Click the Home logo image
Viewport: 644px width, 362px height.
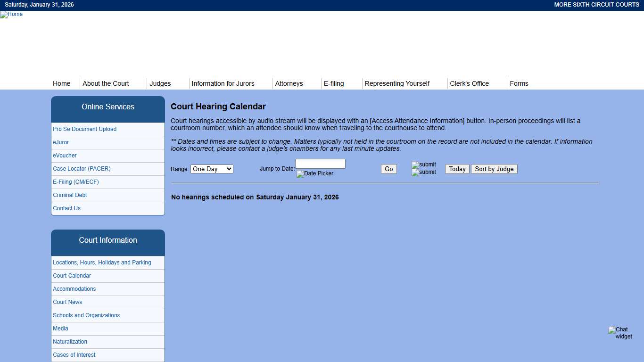(x=11, y=15)
